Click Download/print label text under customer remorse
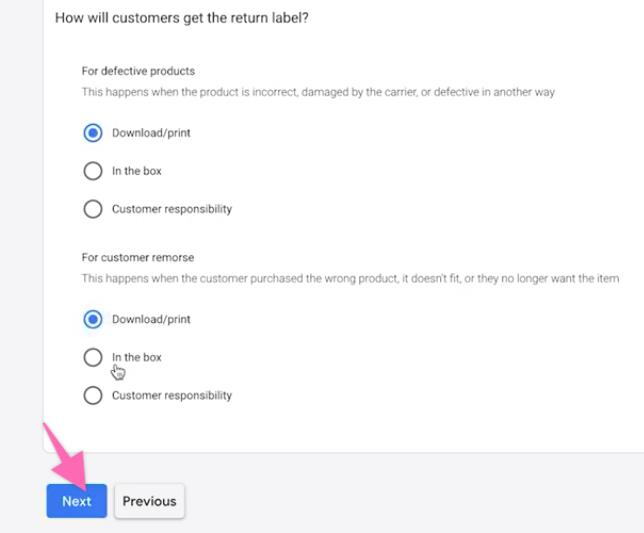644x533 pixels. [x=151, y=319]
